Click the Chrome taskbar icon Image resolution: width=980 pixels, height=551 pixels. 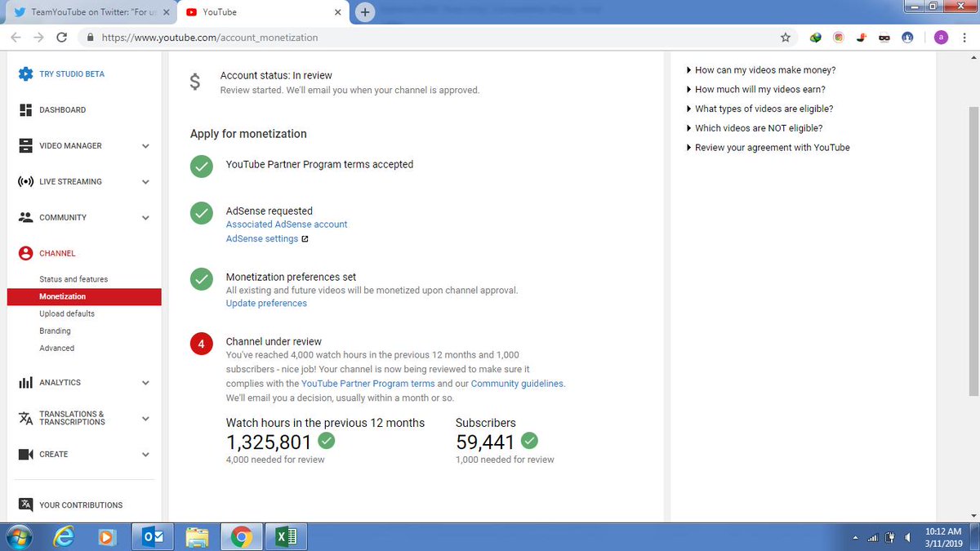pyautogui.click(x=241, y=537)
